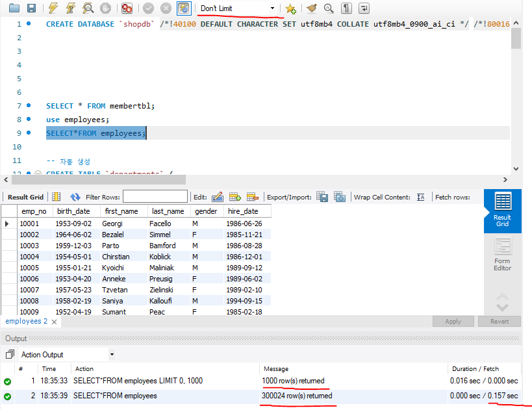The width and height of the screenshot is (532, 410).
Task: Toggle Wrap Cell Content icon
Action: (x=421, y=197)
